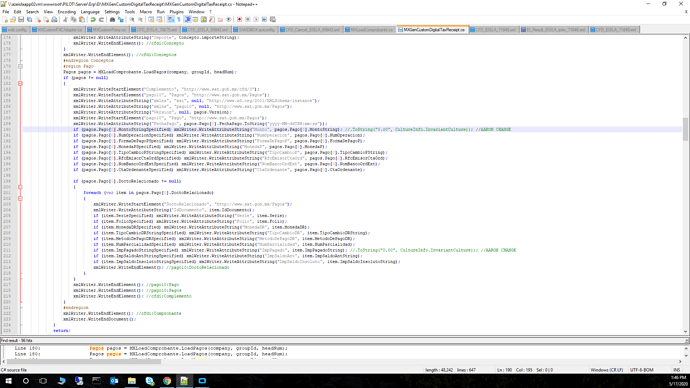Click the Close All toolbar icon
Screen dimensions: 690x388
tap(46, 19)
